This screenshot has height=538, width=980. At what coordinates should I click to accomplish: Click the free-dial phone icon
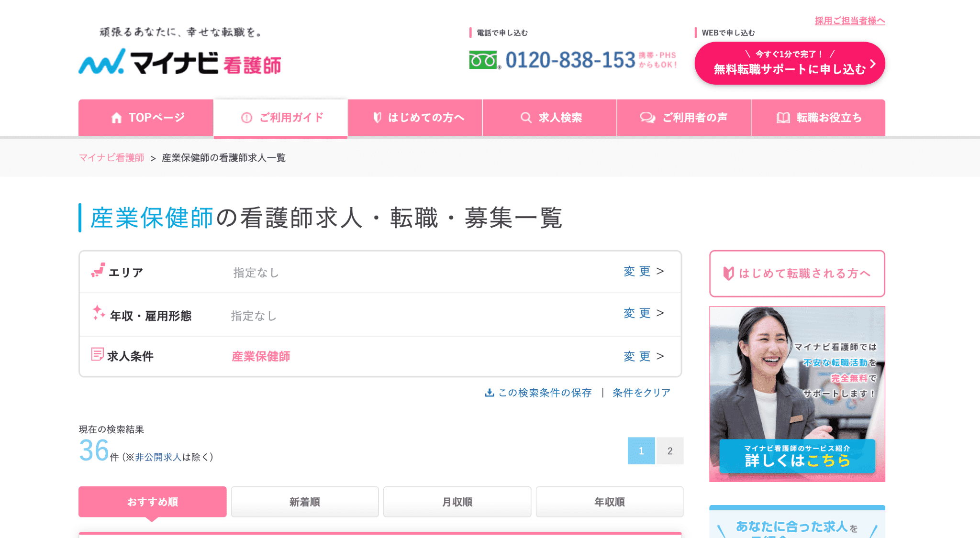coord(484,60)
